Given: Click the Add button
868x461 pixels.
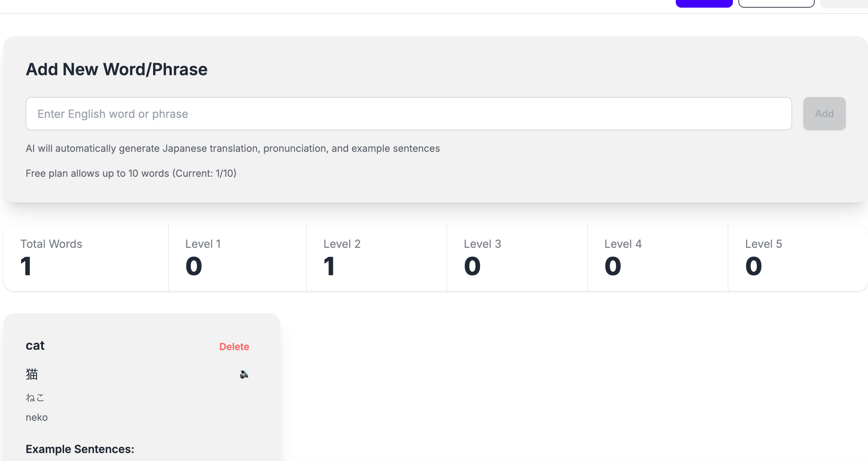Looking at the screenshot, I should (x=824, y=114).
